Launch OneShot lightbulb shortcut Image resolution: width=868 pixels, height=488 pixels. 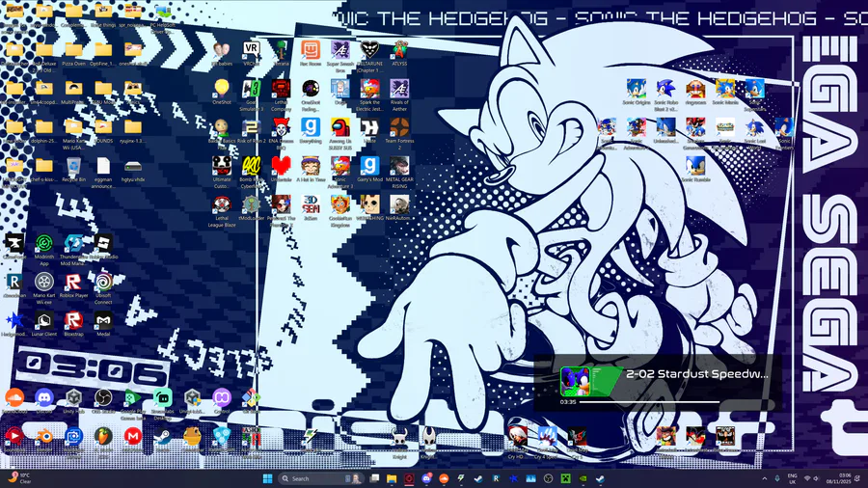[x=222, y=92]
